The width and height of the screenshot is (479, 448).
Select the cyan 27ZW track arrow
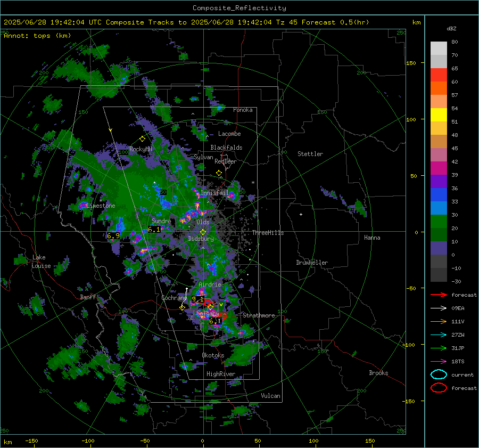pos(439,335)
